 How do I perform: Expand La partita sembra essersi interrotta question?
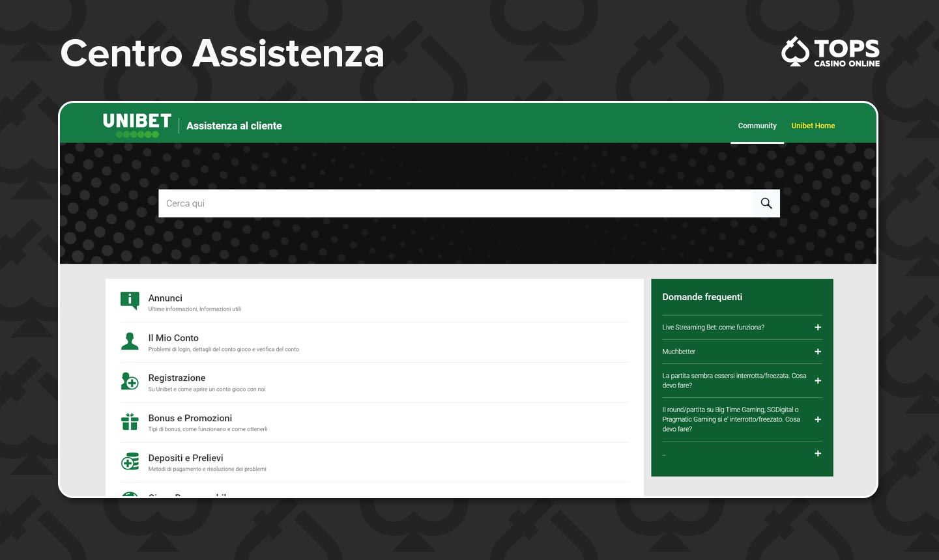tap(818, 381)
